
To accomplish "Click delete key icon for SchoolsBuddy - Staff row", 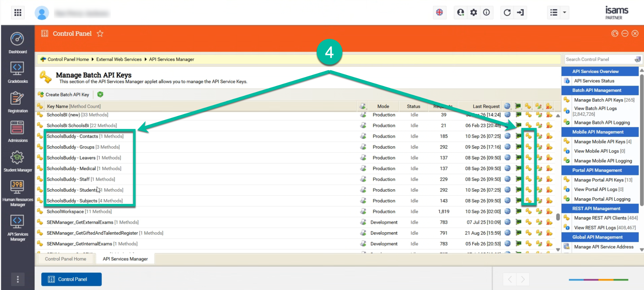I will [x=549, y=179].
